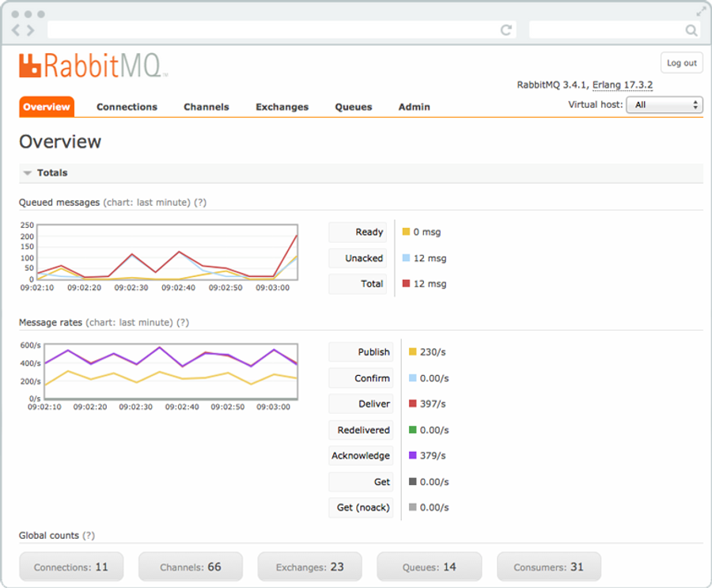Open the Queues tab

click(x=354, y=107)
